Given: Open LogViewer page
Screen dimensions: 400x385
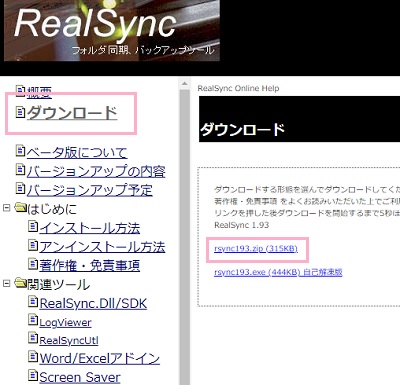Looking at the screenshot, I should pyautogui.click(x=65, y=323).
